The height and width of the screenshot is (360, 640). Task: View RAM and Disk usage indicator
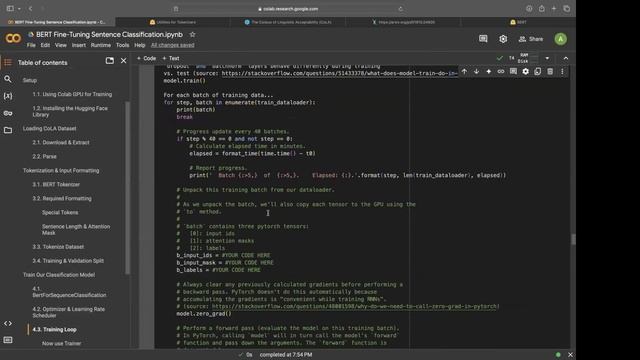click(x=528, y=58)
